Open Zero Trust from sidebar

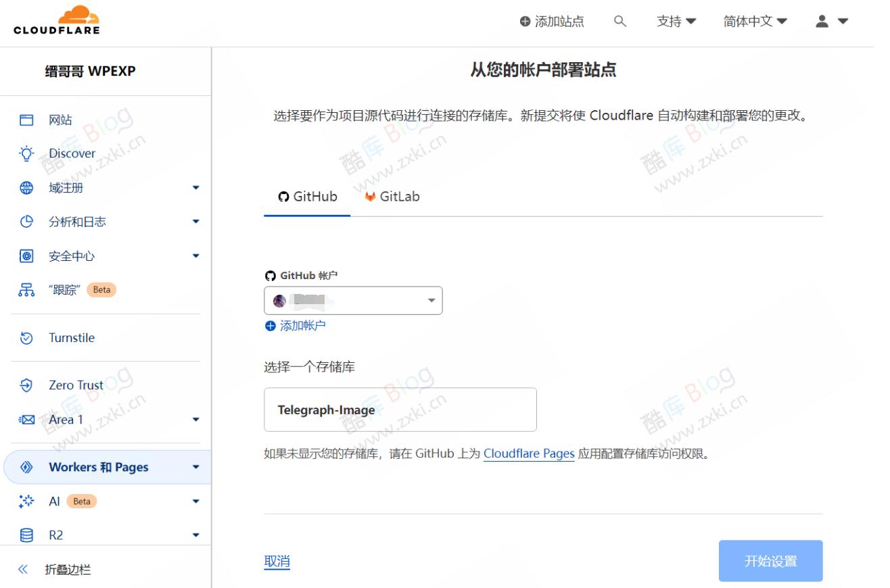[x=76, y=385]
